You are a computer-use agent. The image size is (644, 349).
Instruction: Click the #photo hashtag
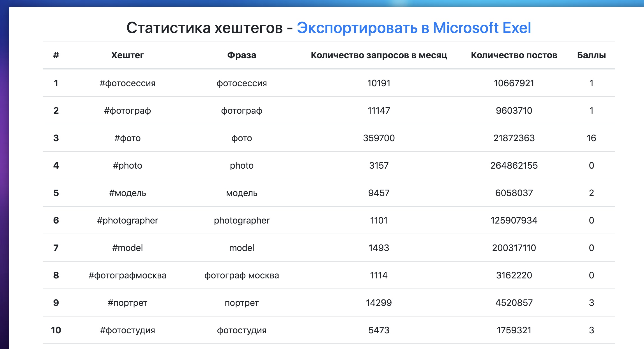127,165
